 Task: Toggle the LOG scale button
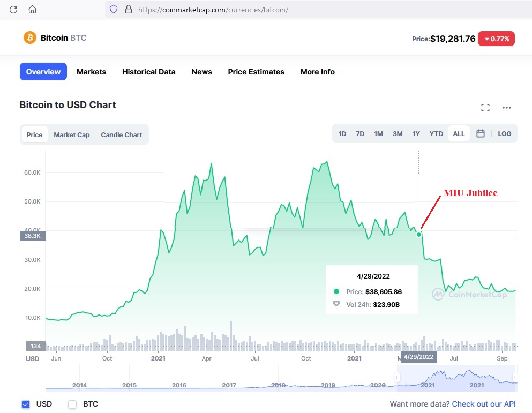[505, 134]
